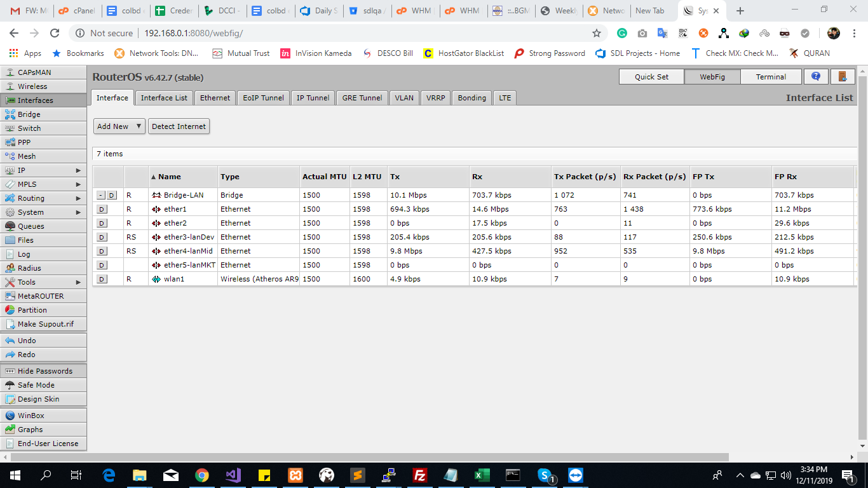
Task: Click the help question mark icon
Action: coord(816,77)
